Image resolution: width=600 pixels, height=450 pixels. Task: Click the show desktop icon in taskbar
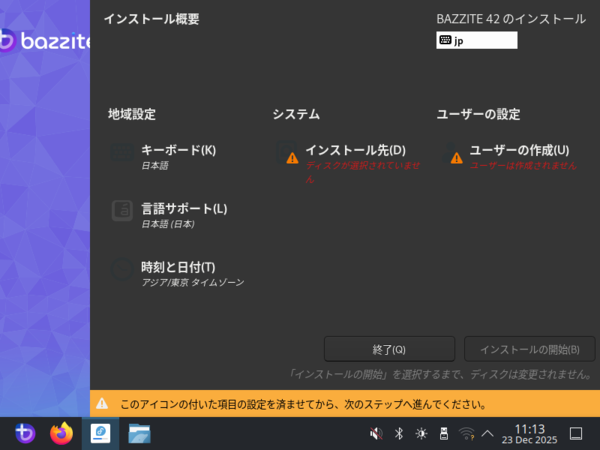pos(576,434)
